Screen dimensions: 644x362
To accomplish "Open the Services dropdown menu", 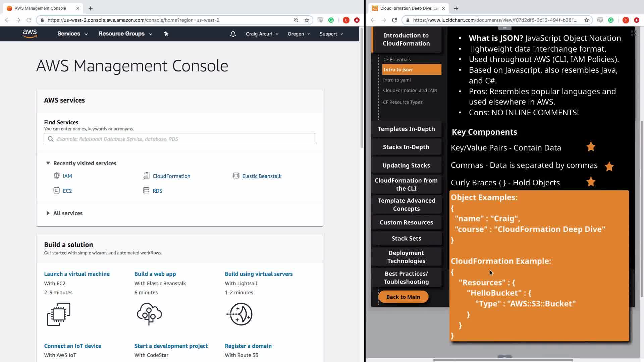I will click(72, 34).
